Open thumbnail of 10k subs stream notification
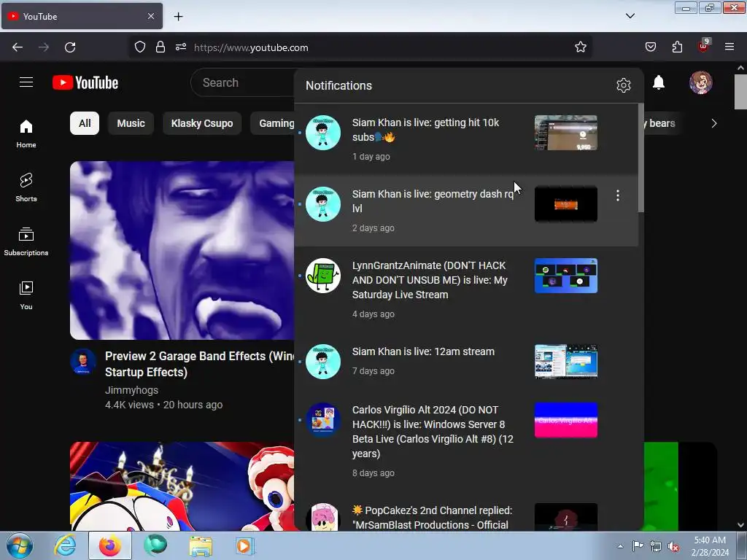 (x=565, y=133)
